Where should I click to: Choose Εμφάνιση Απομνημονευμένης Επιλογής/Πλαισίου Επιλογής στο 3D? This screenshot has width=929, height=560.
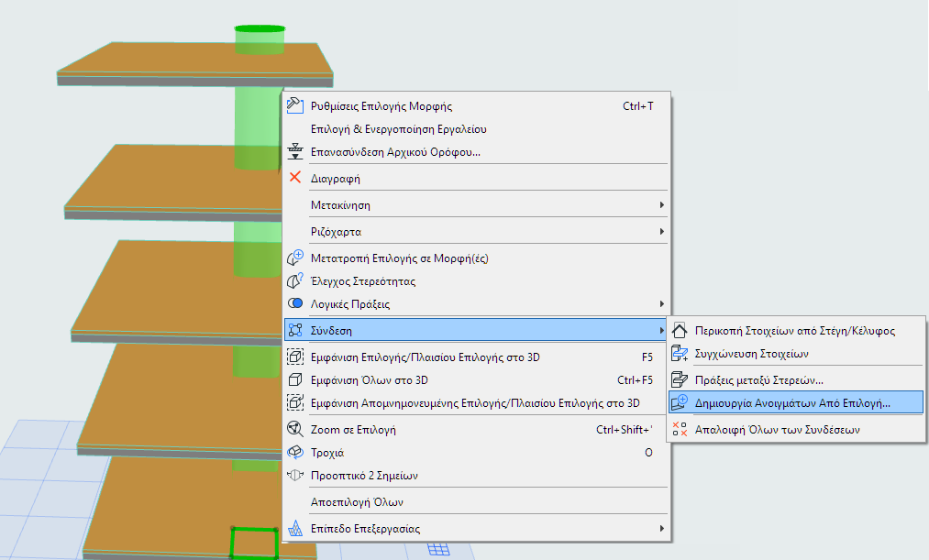tap(477, 403)
